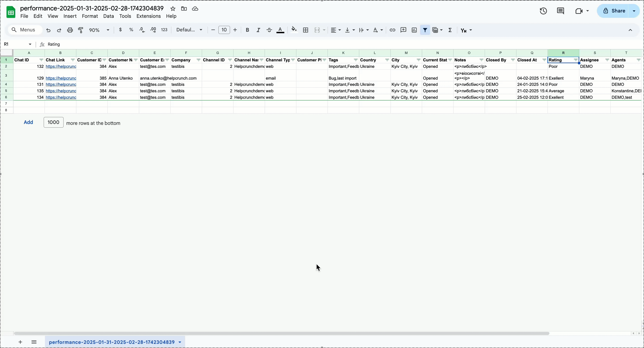Open the functions sigma icon
Screen dimensions: 644x348
(x=450, y=30)
